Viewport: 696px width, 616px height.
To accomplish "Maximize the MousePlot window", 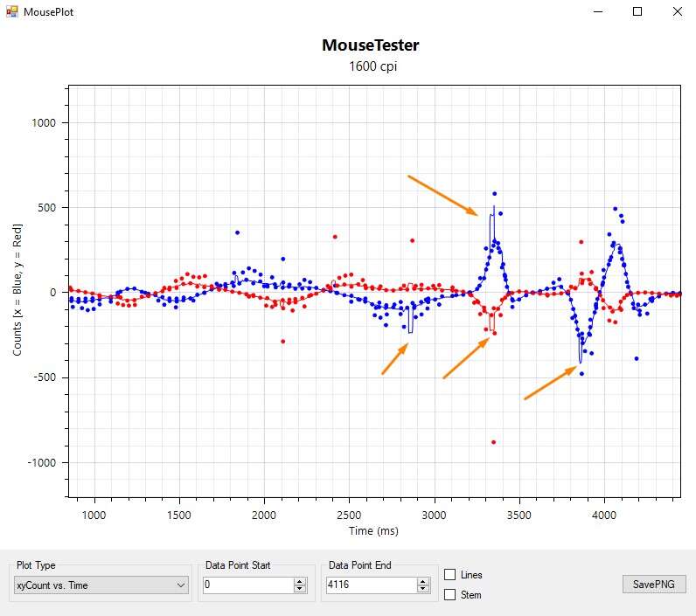I will [x=637, y=12].
